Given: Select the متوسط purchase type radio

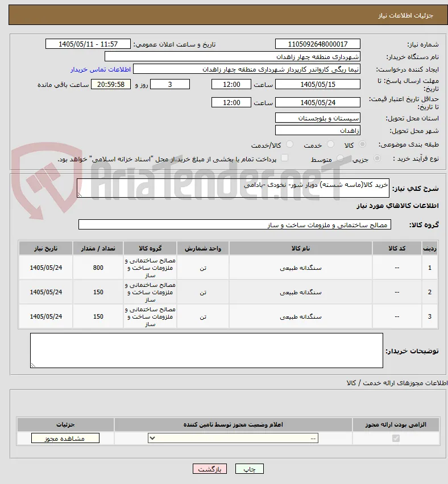Looking at the screenshot, I should [x=340, y=158].
